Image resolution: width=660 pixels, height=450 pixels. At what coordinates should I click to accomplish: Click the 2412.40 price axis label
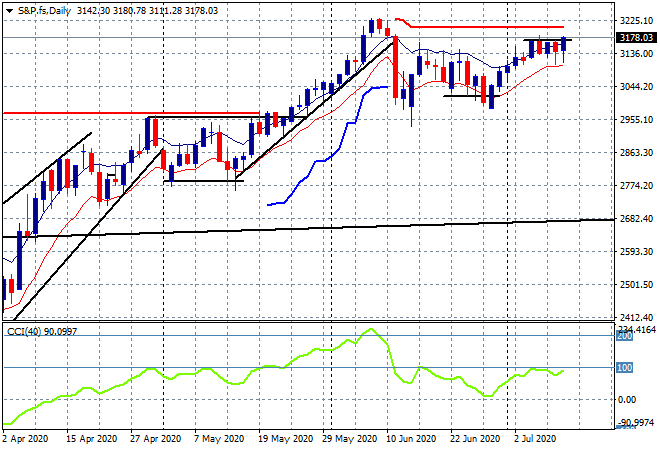[636, 317]
